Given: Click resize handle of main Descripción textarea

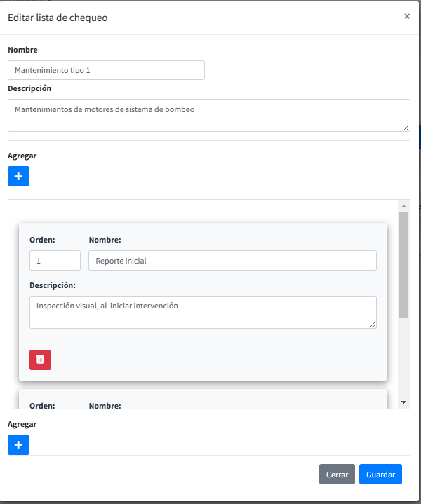Looking at the screenshot, I should (x=406, y=127).
